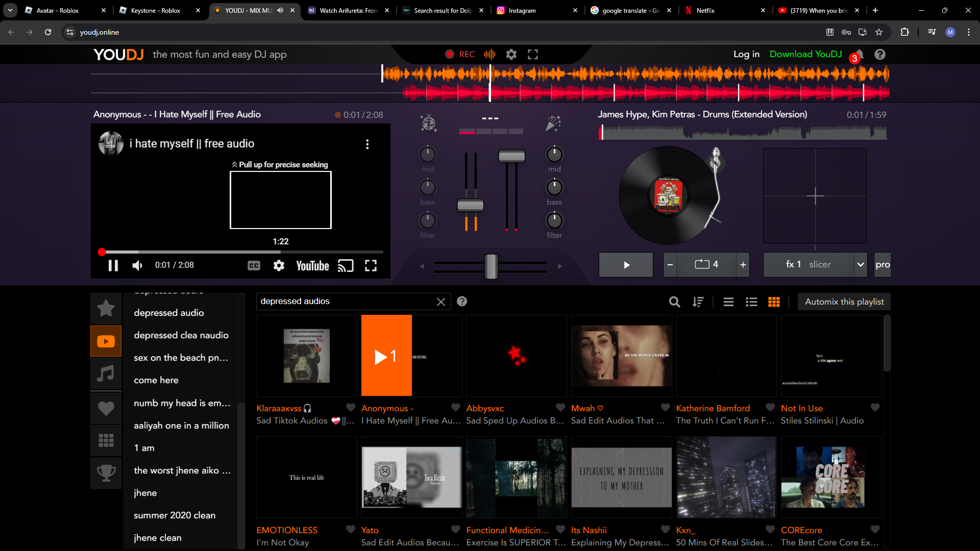The image size is (980, 551).
Task: Switch to the Netflix tab
Action: click(x=725, y=10)
